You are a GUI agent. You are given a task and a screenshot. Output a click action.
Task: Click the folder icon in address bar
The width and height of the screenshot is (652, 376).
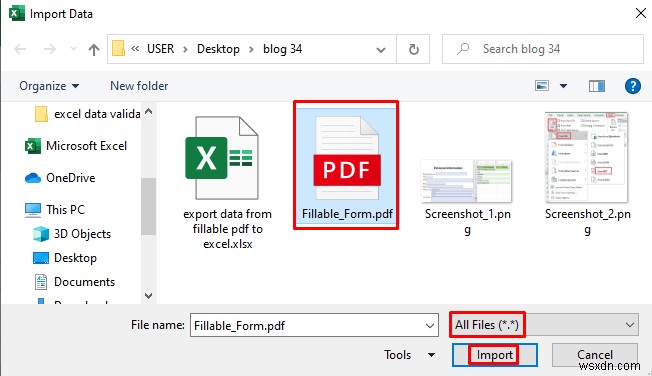pos(119,49)
